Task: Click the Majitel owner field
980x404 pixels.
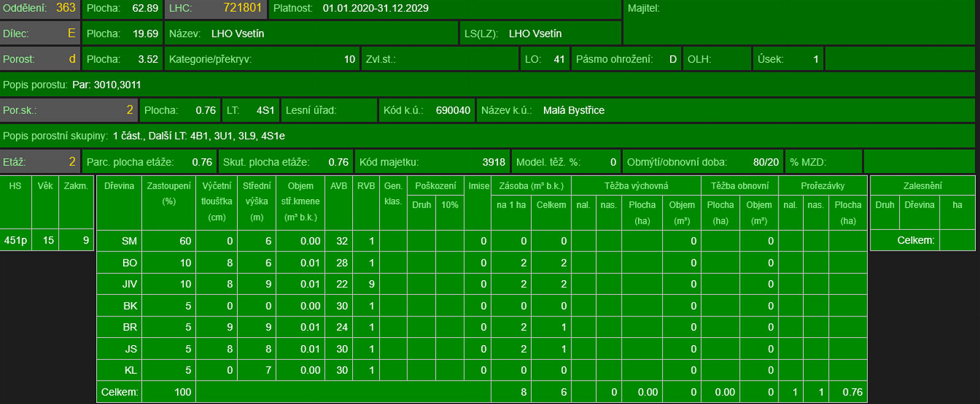Action: [x=799, y=22]
